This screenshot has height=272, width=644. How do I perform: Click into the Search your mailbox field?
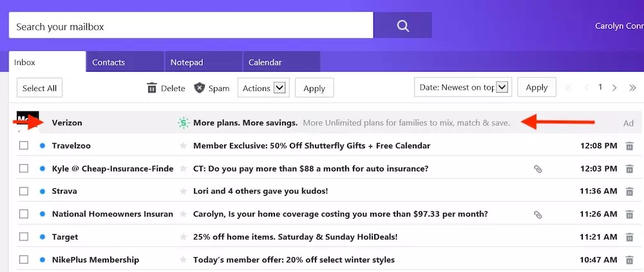(191, 26)
